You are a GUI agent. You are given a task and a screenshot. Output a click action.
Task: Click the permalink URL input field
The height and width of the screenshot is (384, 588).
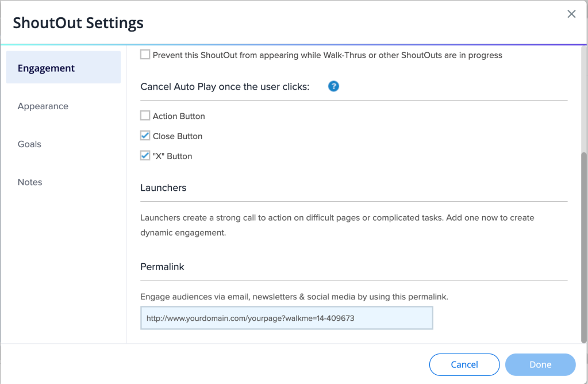[x=286, y=318]
